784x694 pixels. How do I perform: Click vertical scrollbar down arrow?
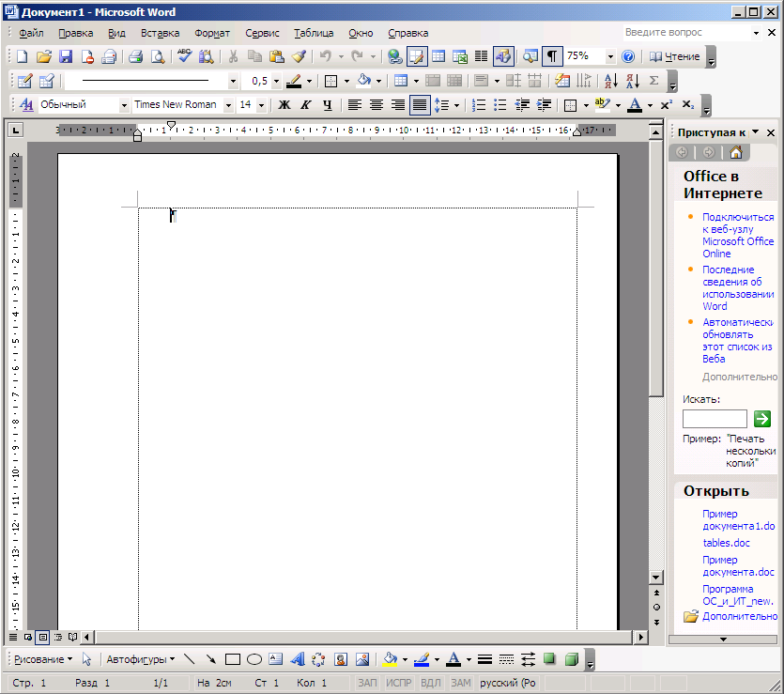pos(656,578)
